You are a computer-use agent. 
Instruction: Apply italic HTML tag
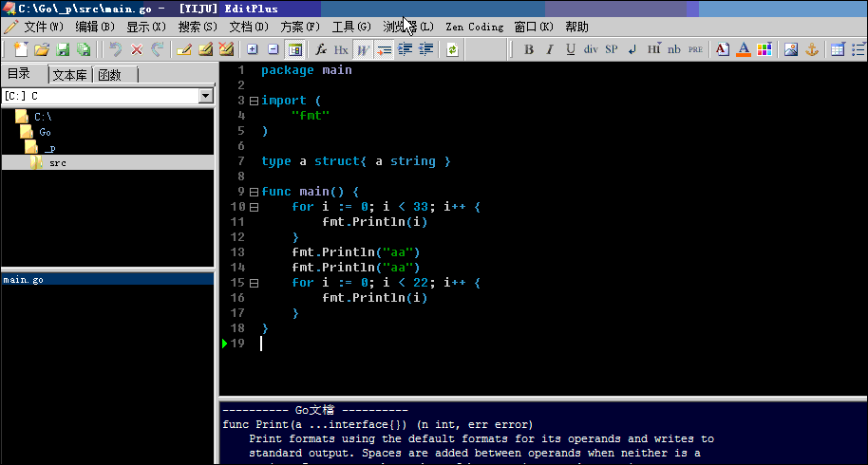pos(550,49)
